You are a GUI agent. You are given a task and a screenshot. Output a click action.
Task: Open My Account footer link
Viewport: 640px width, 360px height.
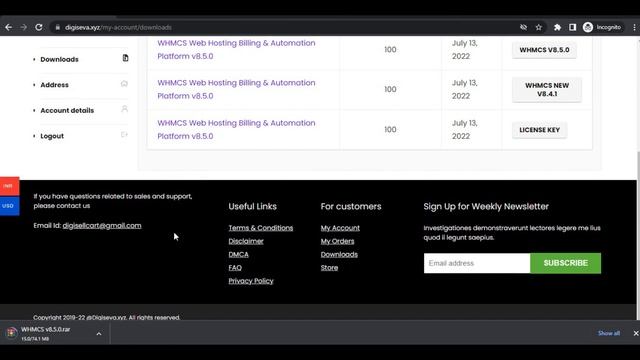coord(340,228)
